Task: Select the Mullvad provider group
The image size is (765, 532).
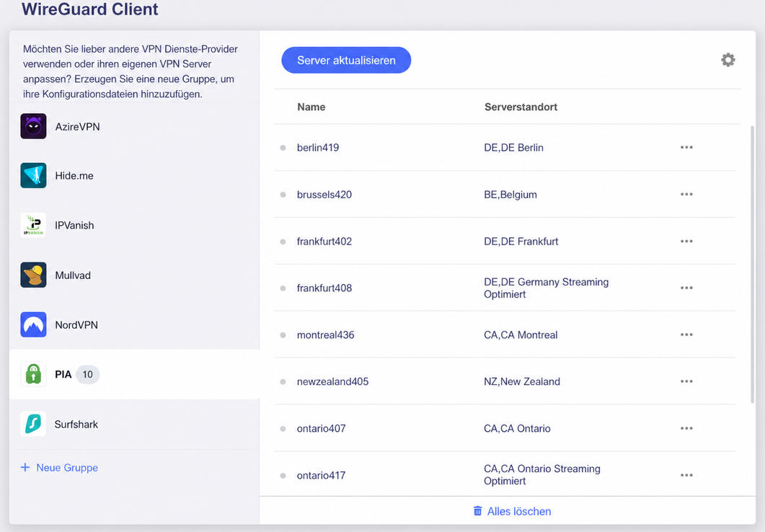Action: tap(134, 275)
